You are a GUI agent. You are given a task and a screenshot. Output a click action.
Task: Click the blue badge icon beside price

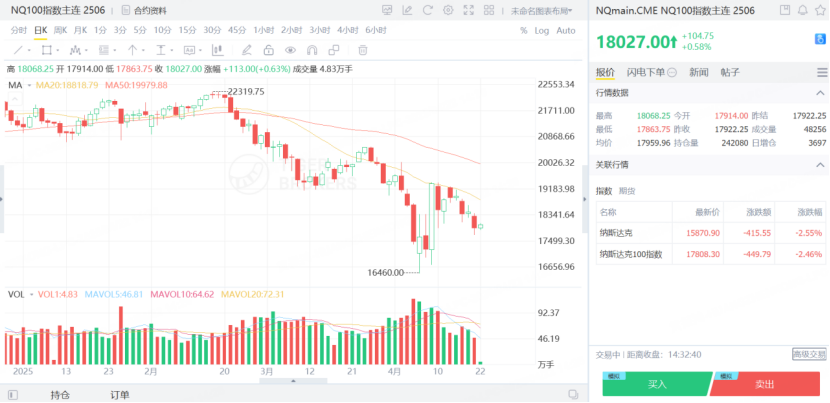[820, 39]
